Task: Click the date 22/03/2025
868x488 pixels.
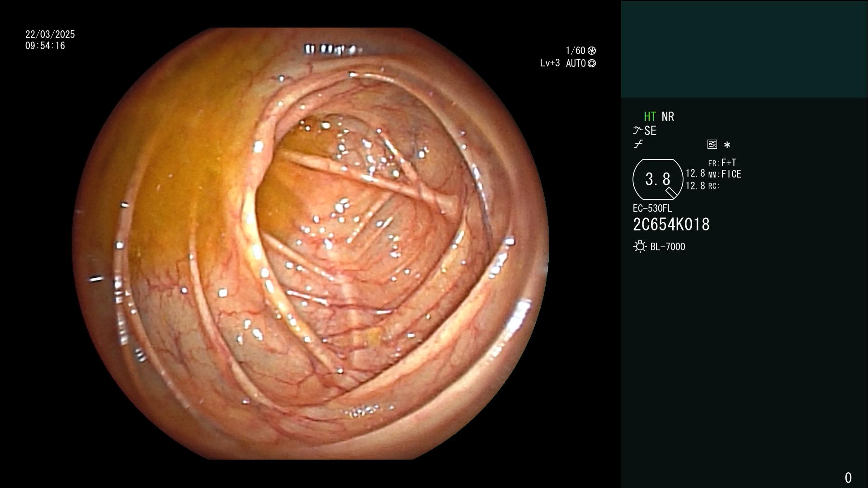Action: (x=50, y=34)
